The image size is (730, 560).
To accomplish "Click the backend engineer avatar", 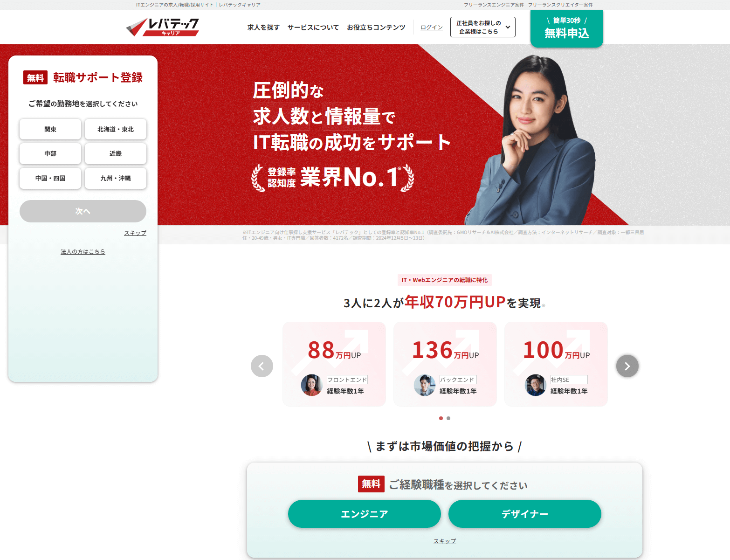I will point(425,385).
